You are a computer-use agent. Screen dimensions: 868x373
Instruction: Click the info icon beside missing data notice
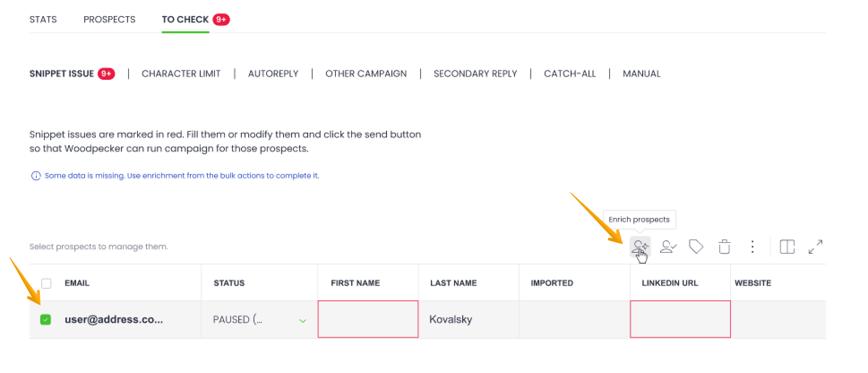36,176
